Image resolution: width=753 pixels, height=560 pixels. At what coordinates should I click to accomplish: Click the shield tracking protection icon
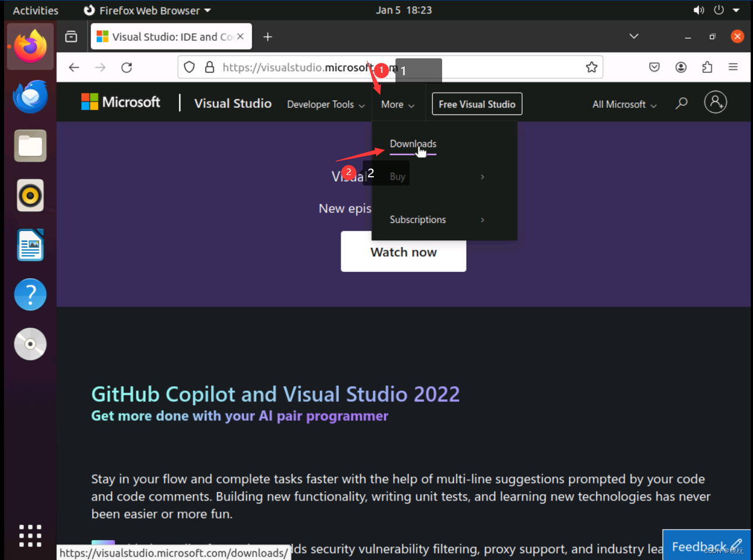(x=189, y=67)
